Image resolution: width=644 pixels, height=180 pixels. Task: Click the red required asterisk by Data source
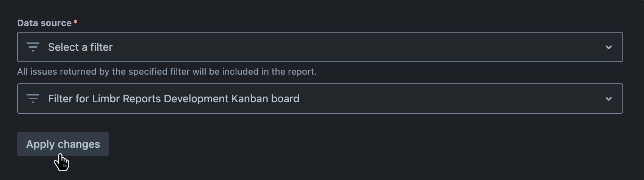pyautogui.click(x=76, y=22)
